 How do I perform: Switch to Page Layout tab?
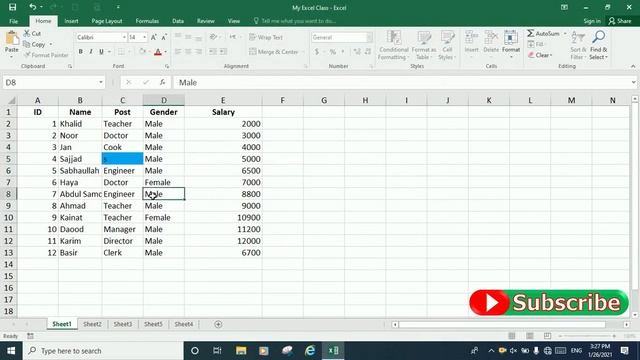[107, 21]
